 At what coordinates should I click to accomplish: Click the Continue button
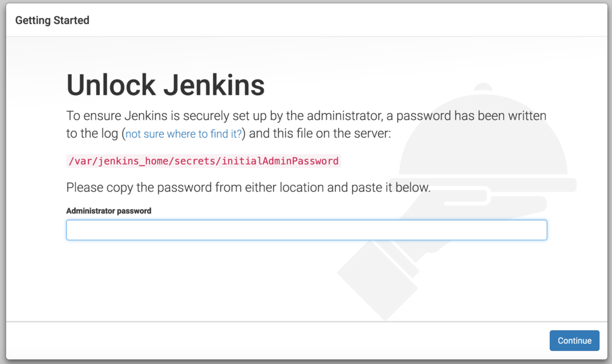pos(574,341)
